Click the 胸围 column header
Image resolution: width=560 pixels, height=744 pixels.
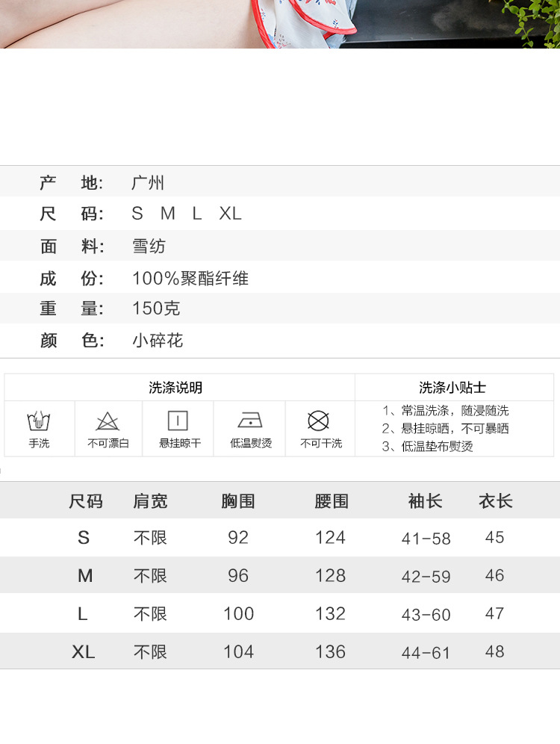[x=238, y=501]
